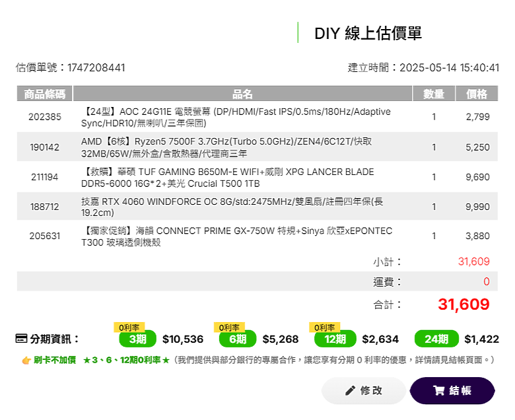Screen dimensions: 515x420
Task: Click the RTX 4060 WINDFORCE OC product name
Action: (232, 207)
